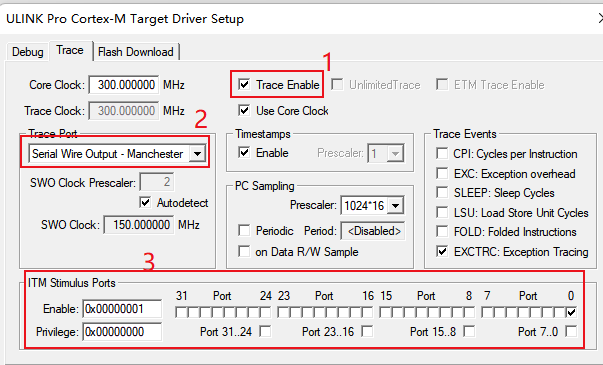This screenshot has width=603, height=365.
Task: Open the Trace Port dropdown
Action: (x=197, y=153)
